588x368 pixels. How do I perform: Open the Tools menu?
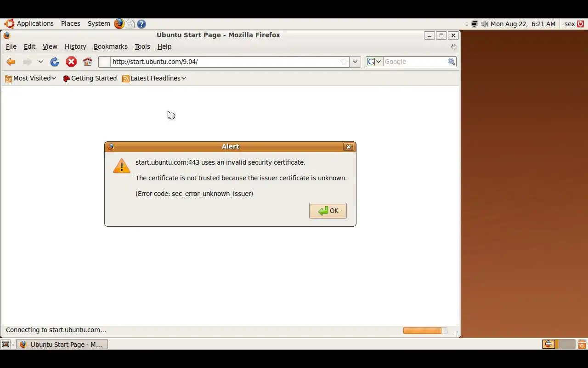click(142, 46)
